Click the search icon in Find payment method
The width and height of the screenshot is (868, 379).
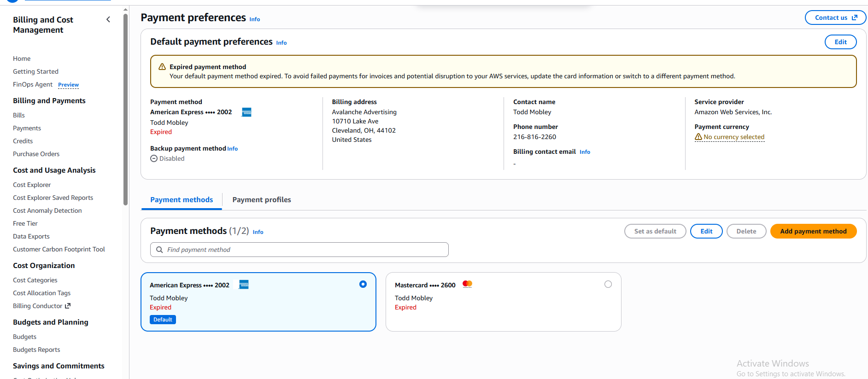click(x=159, y=250)
